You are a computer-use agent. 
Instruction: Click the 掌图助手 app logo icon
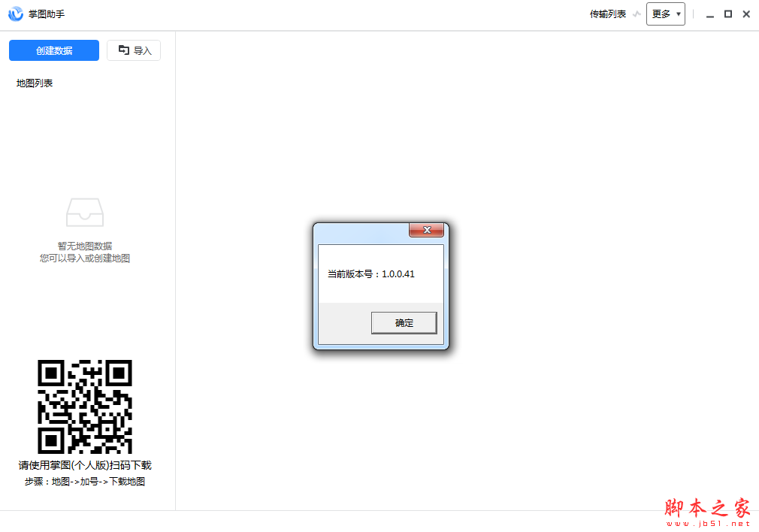pos(16,14)
